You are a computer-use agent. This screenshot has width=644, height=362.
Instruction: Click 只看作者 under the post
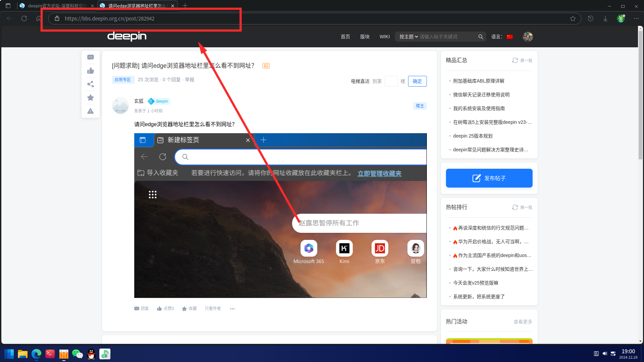tap(213, 309)
